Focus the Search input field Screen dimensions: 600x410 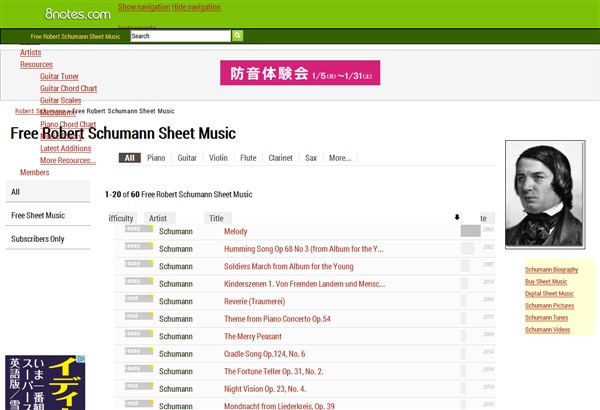click(180, 36)
